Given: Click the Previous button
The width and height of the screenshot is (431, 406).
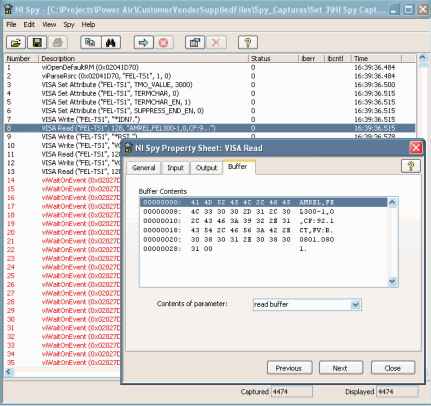Looking at the screenshot, I should pyautogui.click(x=289, y=368).
